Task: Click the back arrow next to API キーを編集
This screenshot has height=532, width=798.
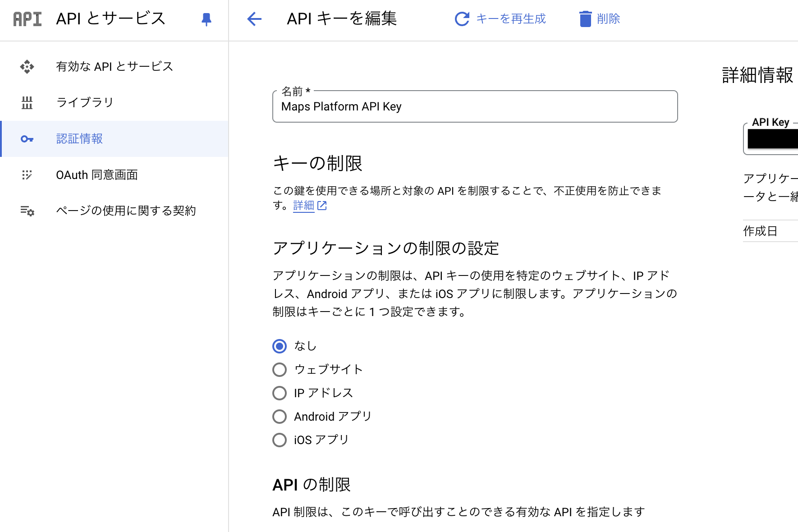Action: pyautogui.click(x=254, y=19)
